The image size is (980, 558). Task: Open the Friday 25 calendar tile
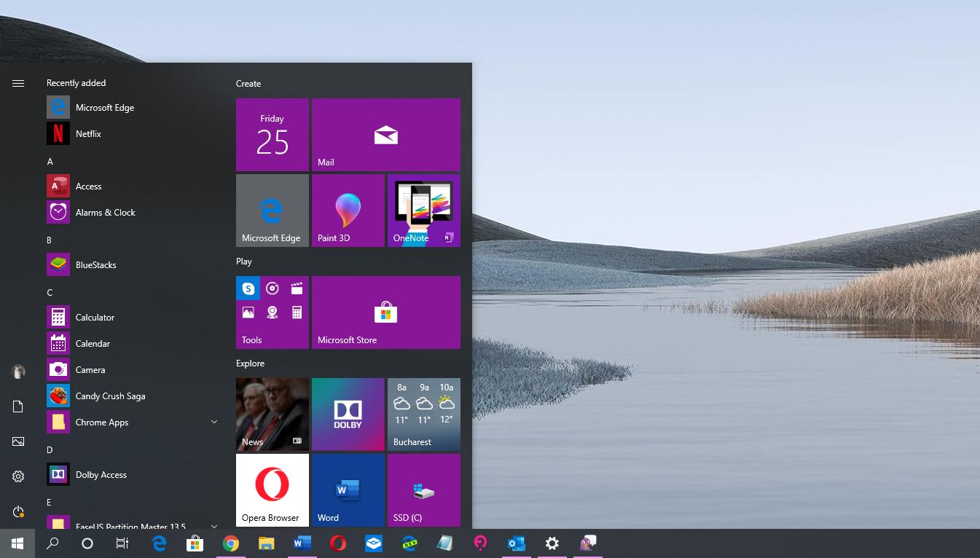coord(273,135)
